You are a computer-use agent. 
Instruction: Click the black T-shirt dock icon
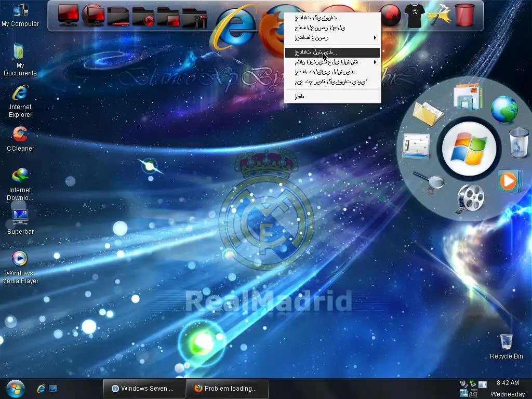(415, 15)
